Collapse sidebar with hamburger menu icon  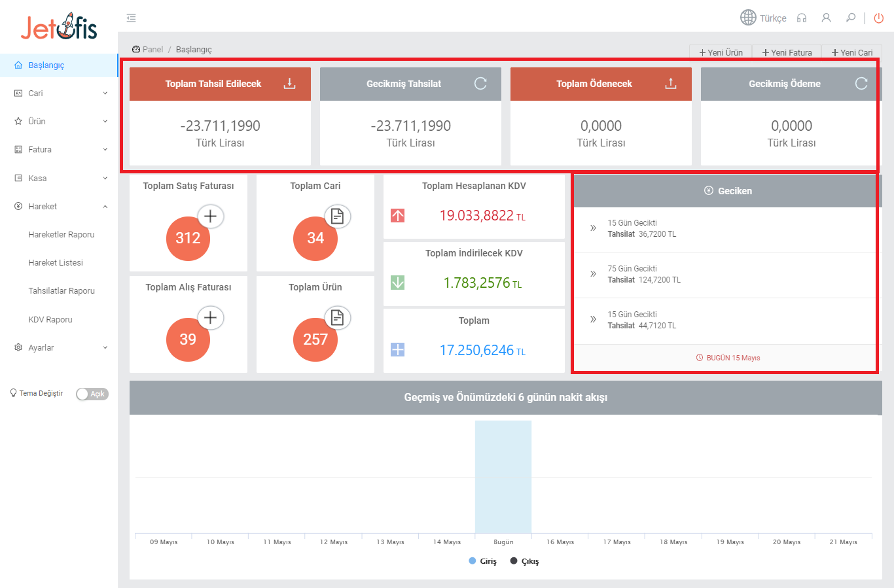(x=131, y=18)
